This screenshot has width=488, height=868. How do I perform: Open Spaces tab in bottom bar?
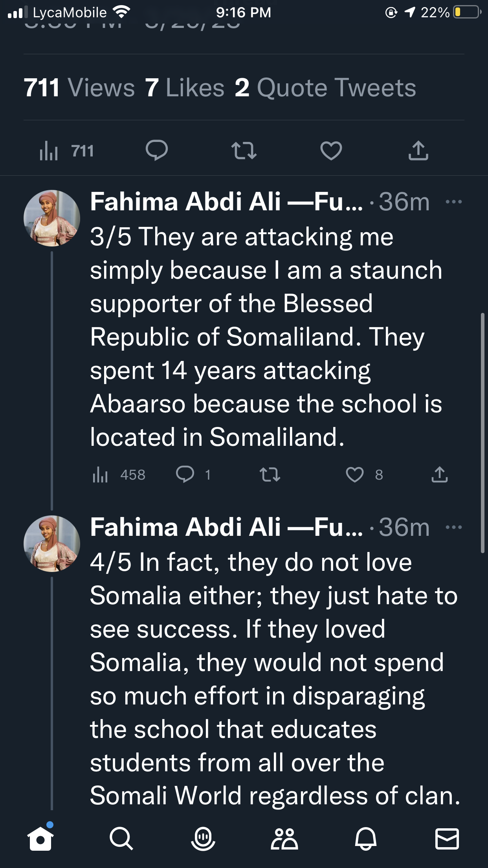203,839
